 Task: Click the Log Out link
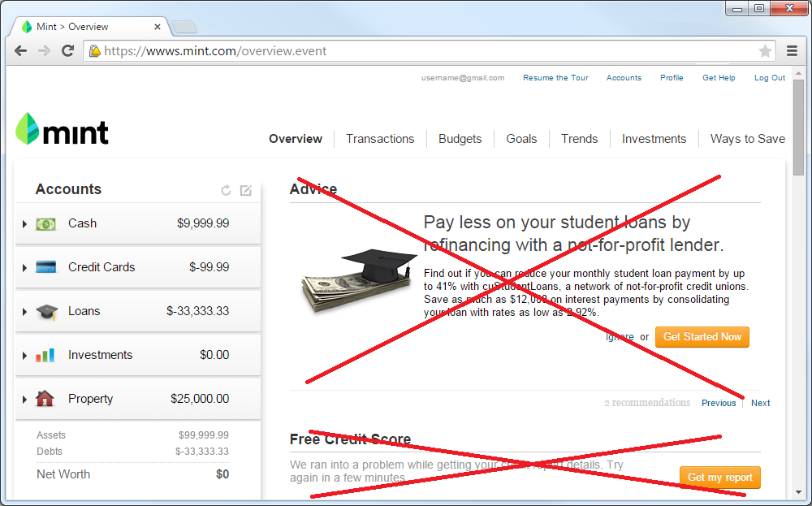770,78
